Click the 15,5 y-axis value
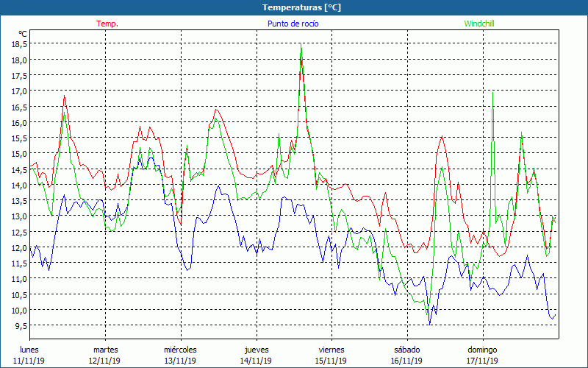The image size is (588, 368). point(20,138)
